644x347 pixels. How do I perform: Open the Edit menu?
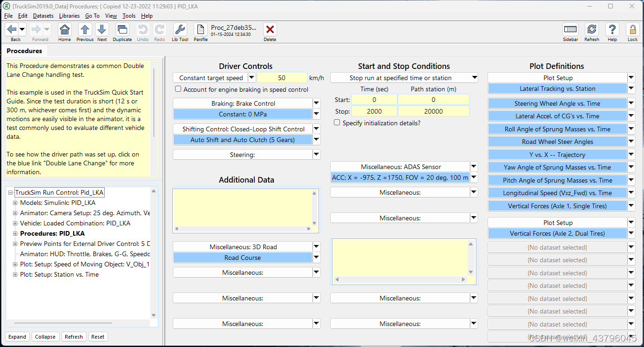(23, 16)
